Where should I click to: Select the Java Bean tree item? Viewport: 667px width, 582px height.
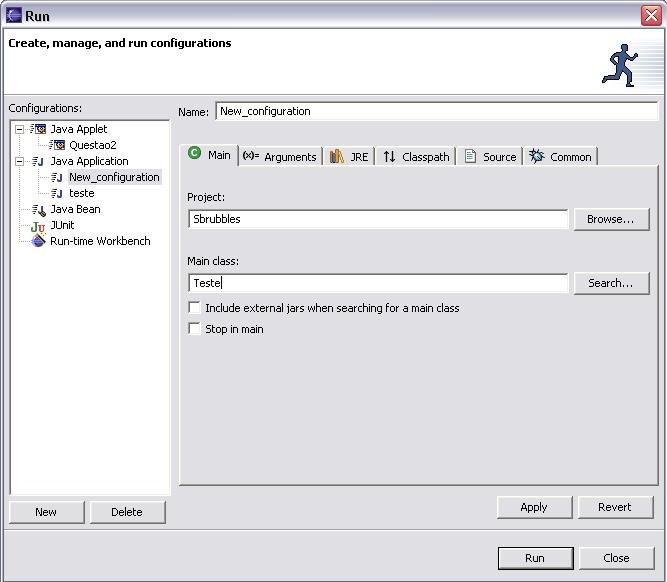coord(75,209)
